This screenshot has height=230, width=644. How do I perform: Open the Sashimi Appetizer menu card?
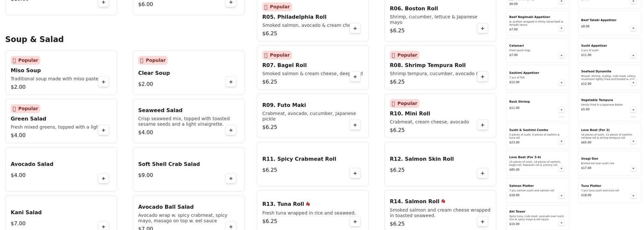coord(534,77)
